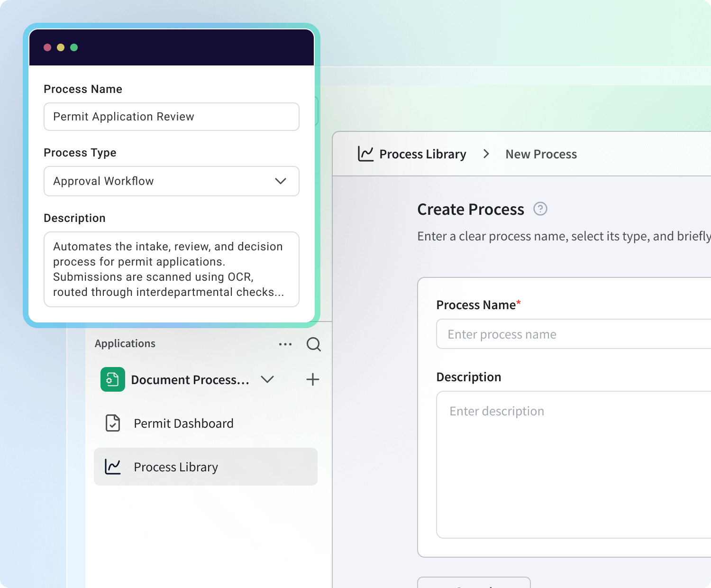Screen dimensions: 711x588
Task: Open the Applications more options ellipsis
Action: 285,344
